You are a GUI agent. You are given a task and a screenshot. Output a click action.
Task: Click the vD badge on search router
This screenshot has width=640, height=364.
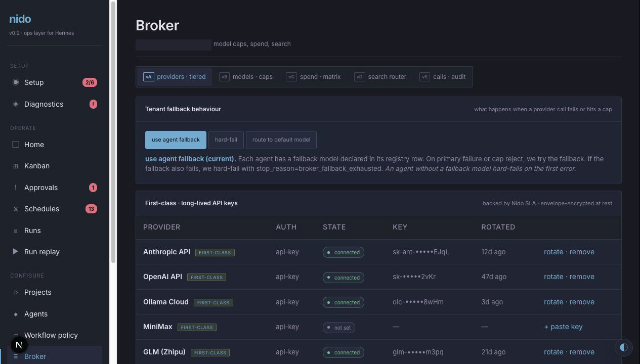point(360,77)
